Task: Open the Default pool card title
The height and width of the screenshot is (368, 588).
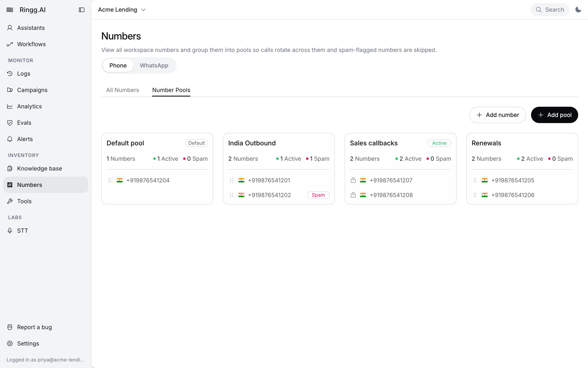Action: click(x=125, y=143)
